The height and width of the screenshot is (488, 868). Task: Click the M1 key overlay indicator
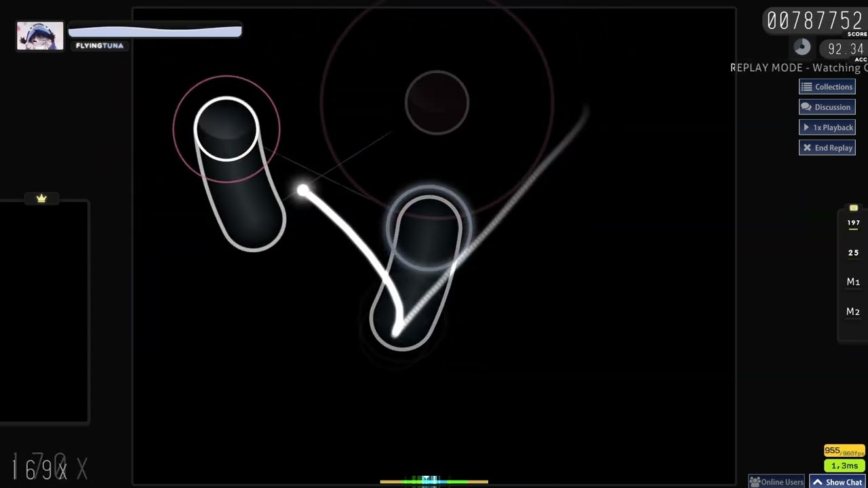tap(853, 282)
